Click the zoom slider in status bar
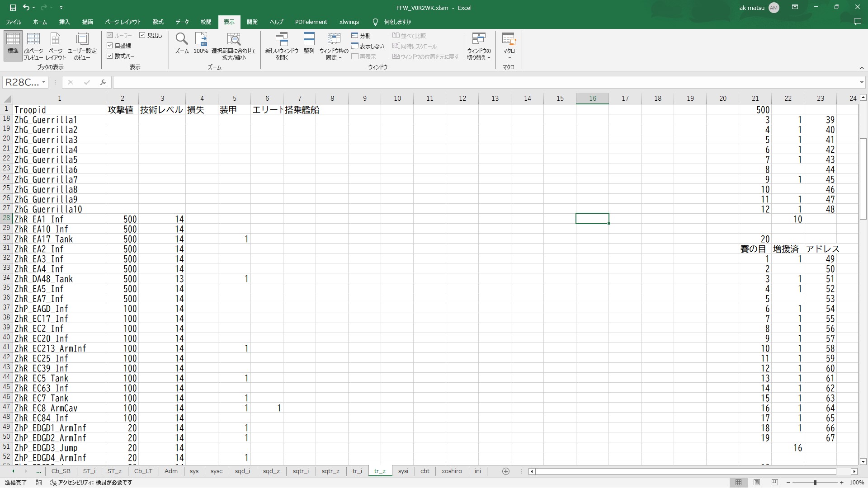The image size is (868, 488). pyautogui.click(x=815, y=483)
